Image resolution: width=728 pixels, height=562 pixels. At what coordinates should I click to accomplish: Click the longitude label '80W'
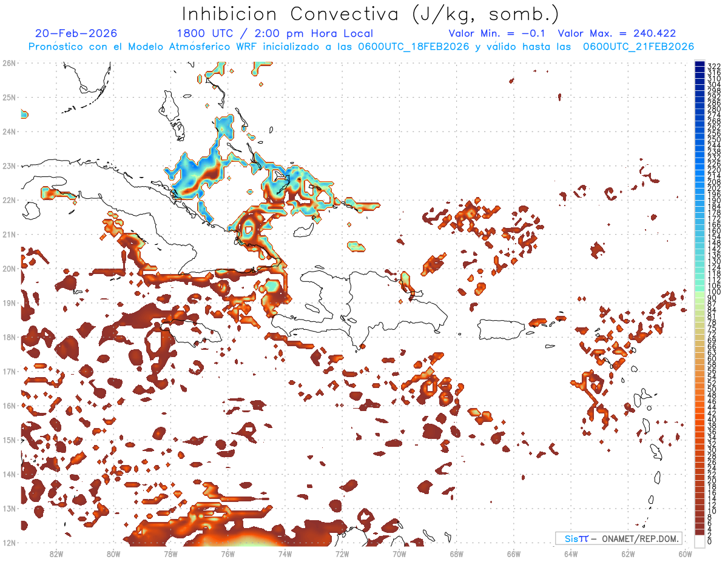click(x=113, y=554)
